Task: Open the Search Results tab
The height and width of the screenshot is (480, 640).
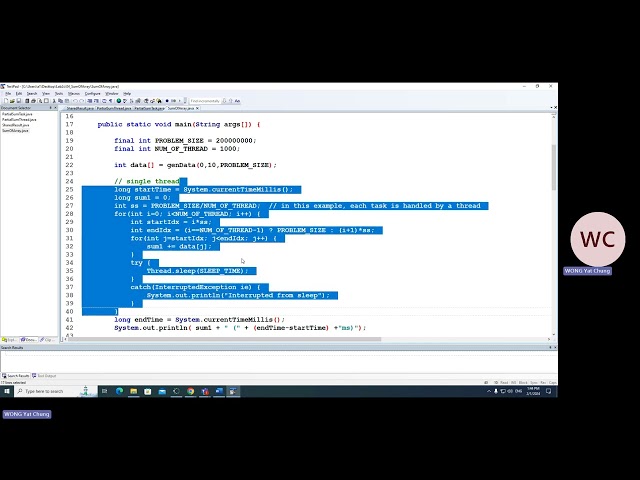Action: point(16,376)
